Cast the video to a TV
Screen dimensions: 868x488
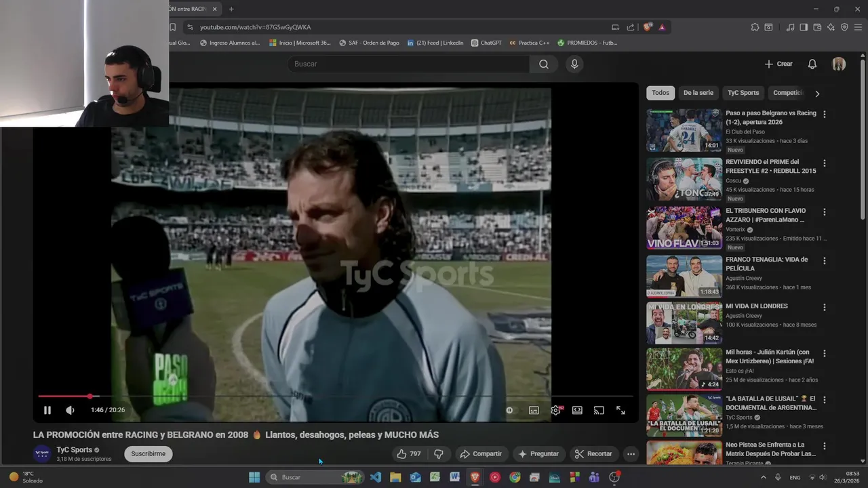(599, 410)
